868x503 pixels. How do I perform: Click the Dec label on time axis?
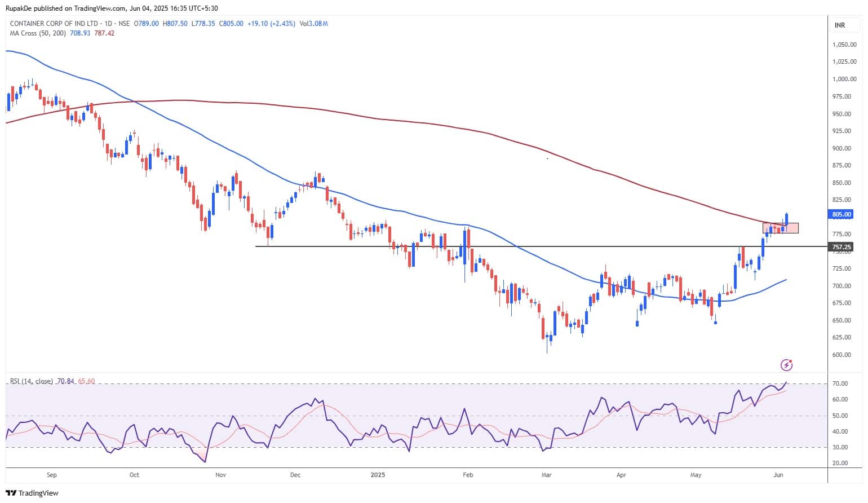(x=295, y=475)
